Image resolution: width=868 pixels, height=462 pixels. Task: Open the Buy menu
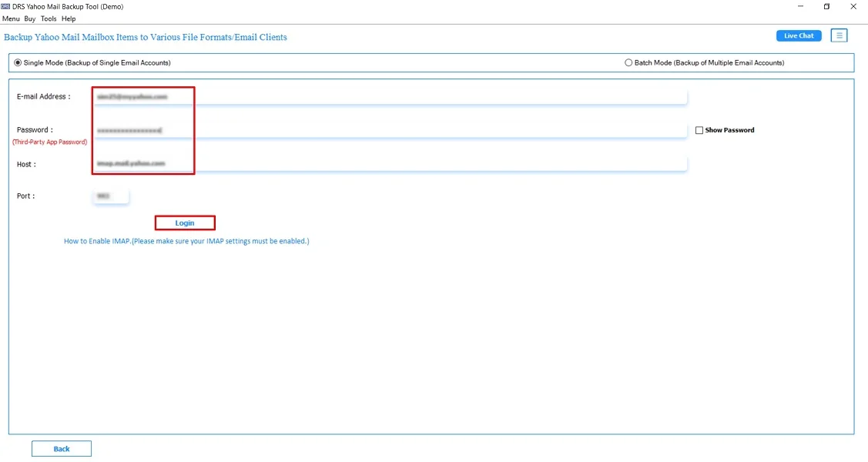[29, 18]
